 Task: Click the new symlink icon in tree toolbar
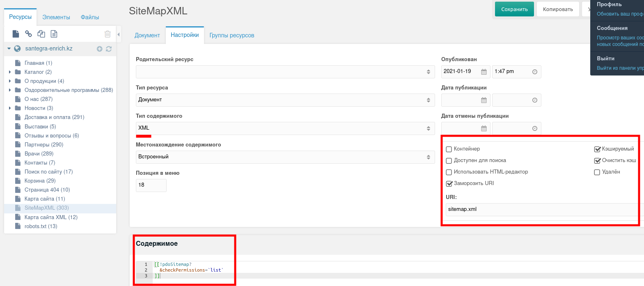(x=41, y=34)
